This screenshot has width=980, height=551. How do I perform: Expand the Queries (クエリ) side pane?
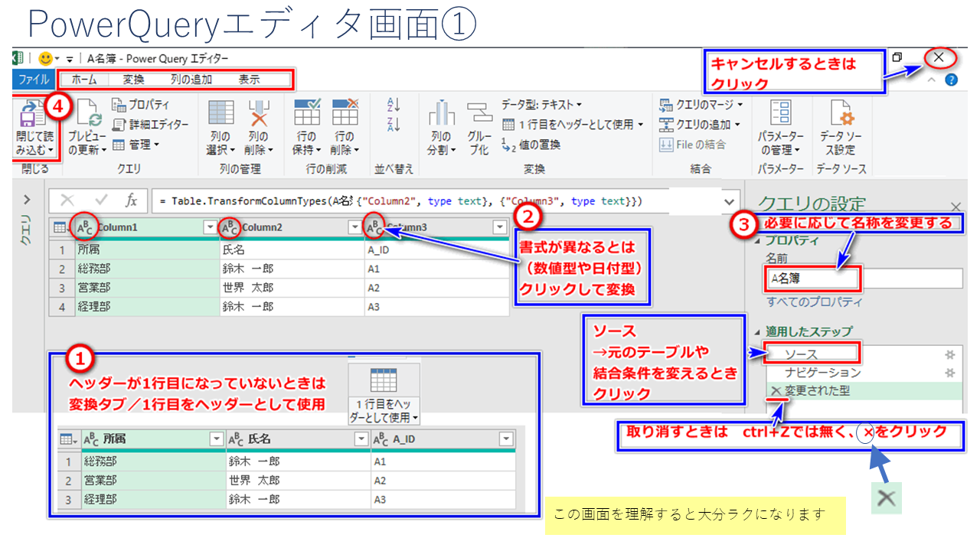[27, 200]
